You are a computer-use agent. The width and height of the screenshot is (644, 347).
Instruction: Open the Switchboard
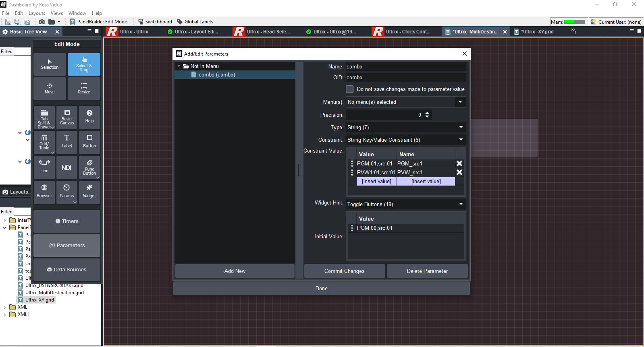point(155,22)
